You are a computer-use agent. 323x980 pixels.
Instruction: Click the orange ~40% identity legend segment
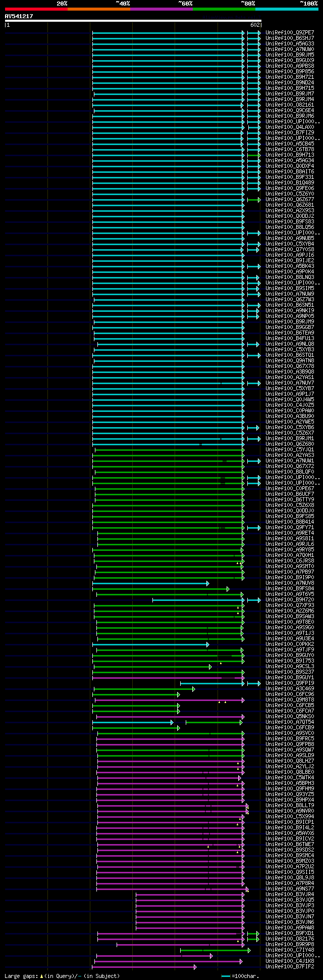(99, 9)
